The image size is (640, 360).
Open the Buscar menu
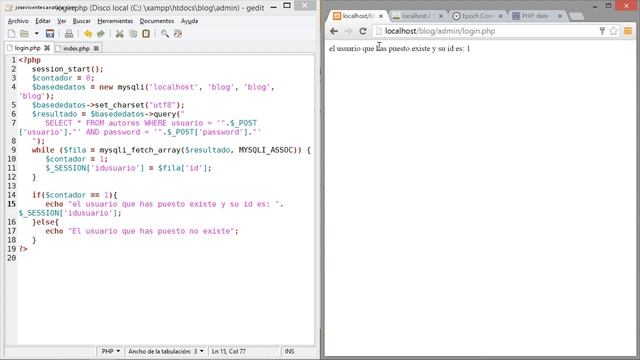pos(82,21)
